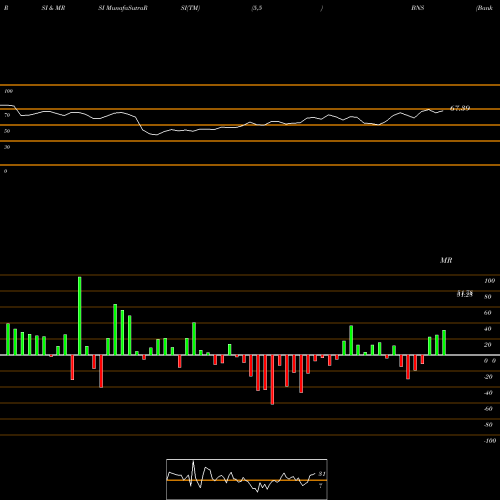Click the 'SI MunafaSutraR' header text
The image size is (500, 500).
click(x=123, y=8)
